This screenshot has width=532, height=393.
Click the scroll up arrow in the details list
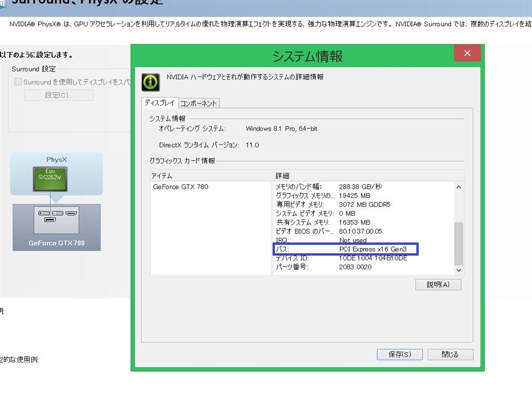coord(459,187)
